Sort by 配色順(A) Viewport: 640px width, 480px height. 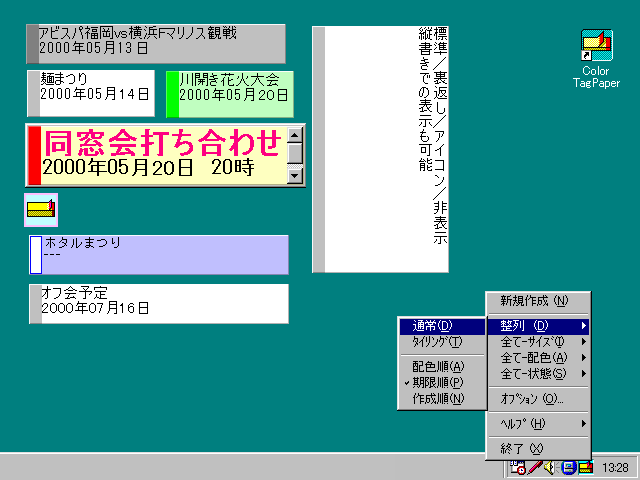coord(442,367)
